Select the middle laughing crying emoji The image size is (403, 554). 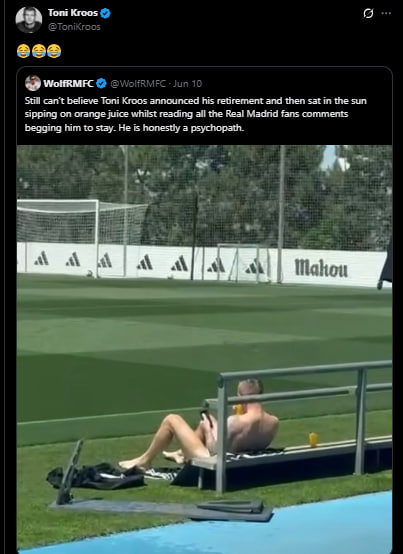[x=38, y=51]
